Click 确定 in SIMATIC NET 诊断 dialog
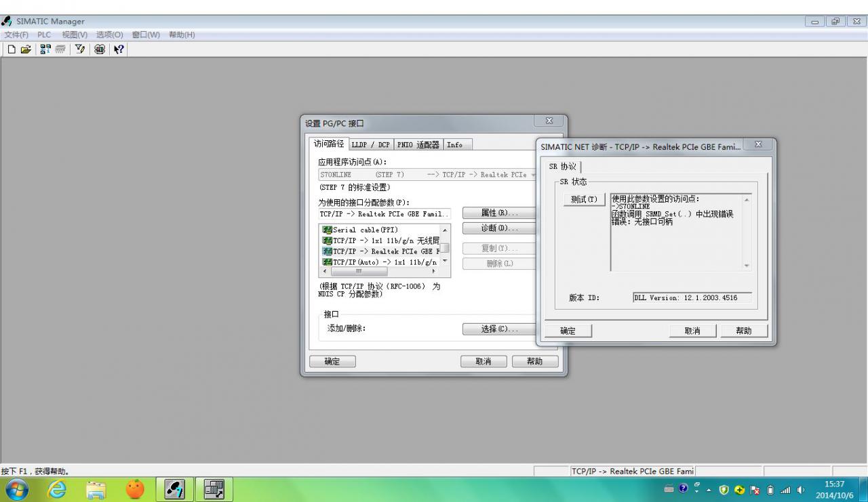The width and height of the screenshot is (868, 502). tap(568, 331)
